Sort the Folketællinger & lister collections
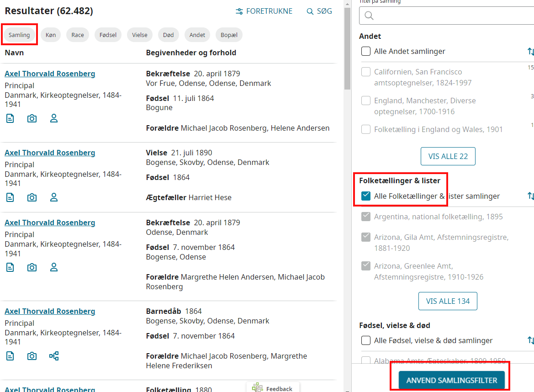Viewport: 534px width, 392px height. [530, 196]
